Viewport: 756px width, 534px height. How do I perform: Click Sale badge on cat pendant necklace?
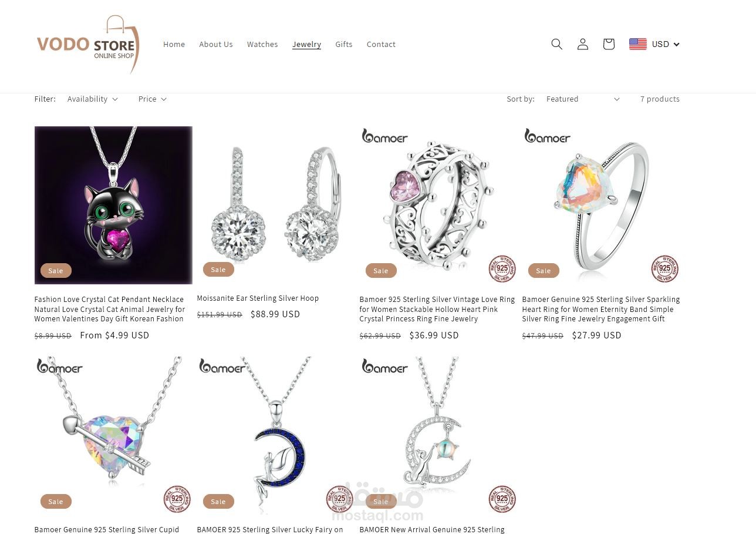[56, 271]
